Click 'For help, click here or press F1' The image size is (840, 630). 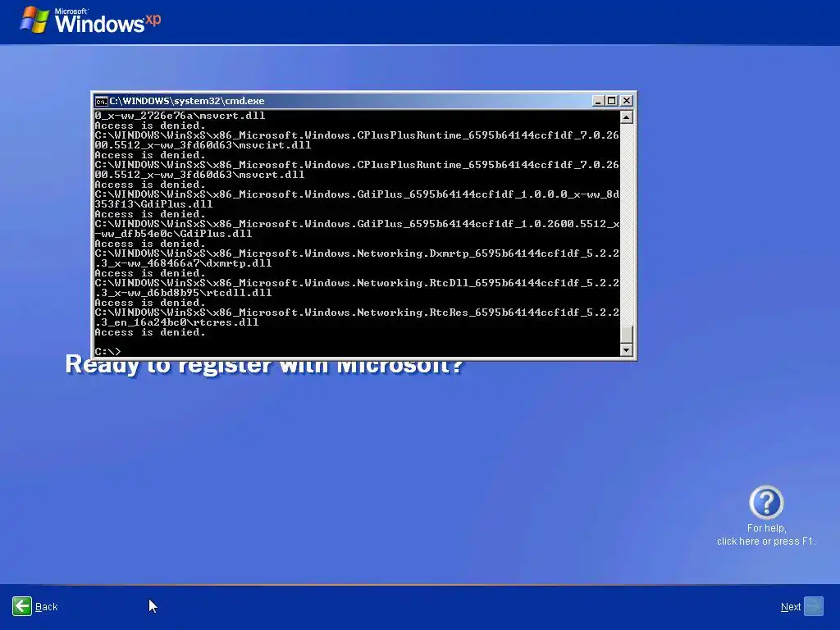click(766, 535)
